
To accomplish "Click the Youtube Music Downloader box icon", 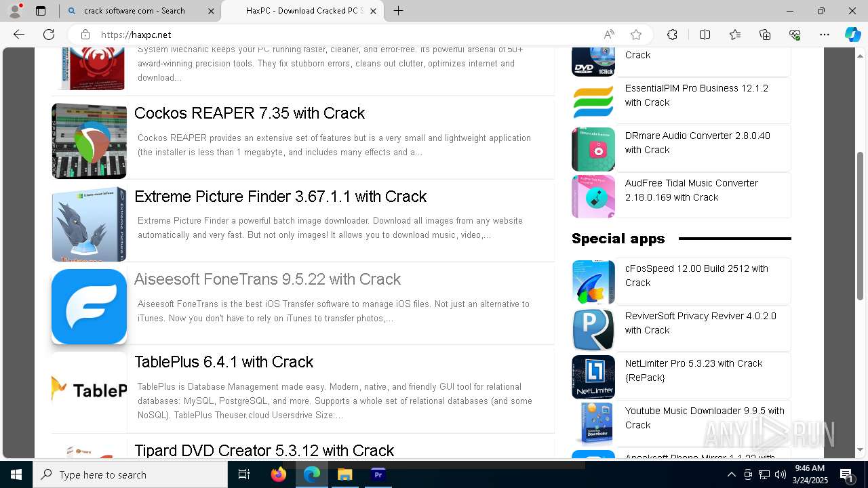I will [593, 424].
